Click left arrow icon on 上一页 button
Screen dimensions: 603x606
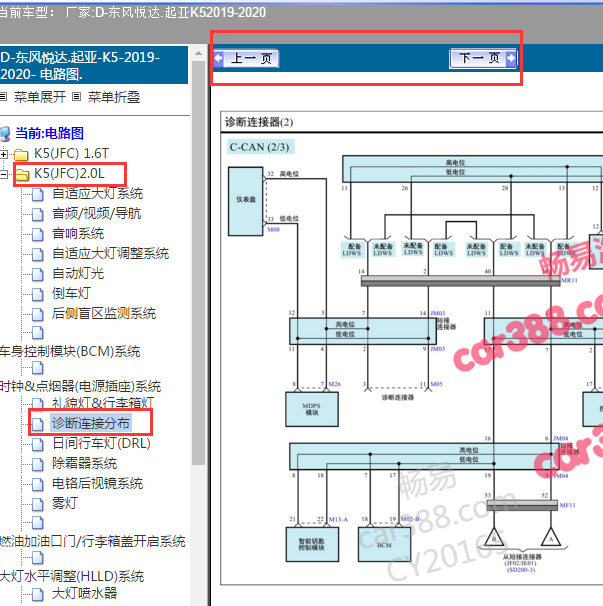coord(218,59)
